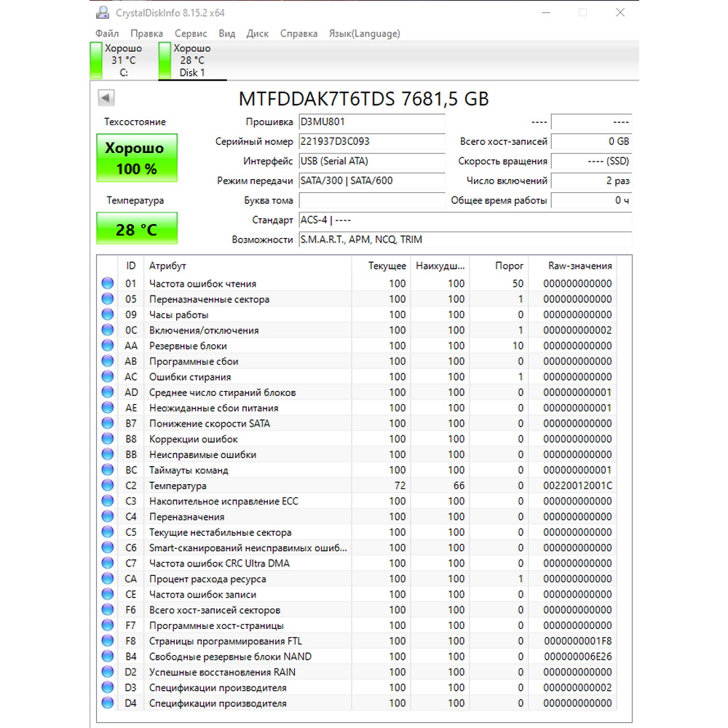Click status orb for attribute C6 row
The width and height of the screenshot is (728, 728).
tap(108, 548)
